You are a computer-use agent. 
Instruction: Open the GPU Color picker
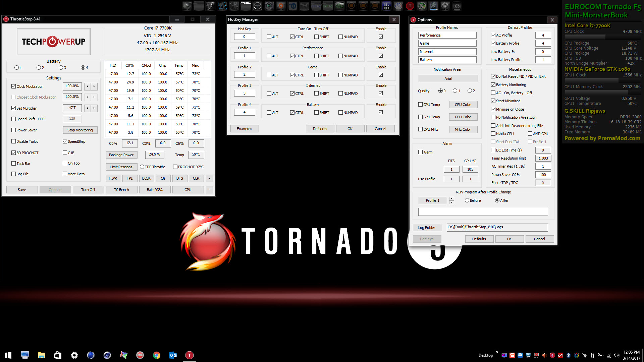(463, 117)
